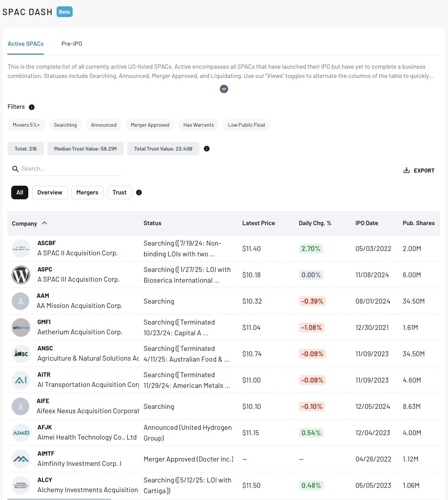The width and height of the screenshot is (448, 500).
Task: Sort by the Company column arrow
Action: [x=45, y=223]
